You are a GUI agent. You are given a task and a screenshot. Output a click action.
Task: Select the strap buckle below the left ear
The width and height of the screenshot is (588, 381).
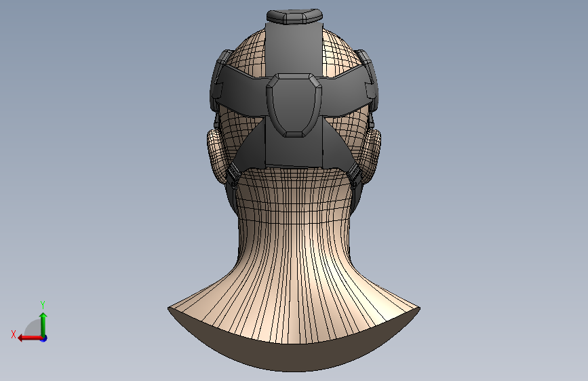(x=233, y=174)
